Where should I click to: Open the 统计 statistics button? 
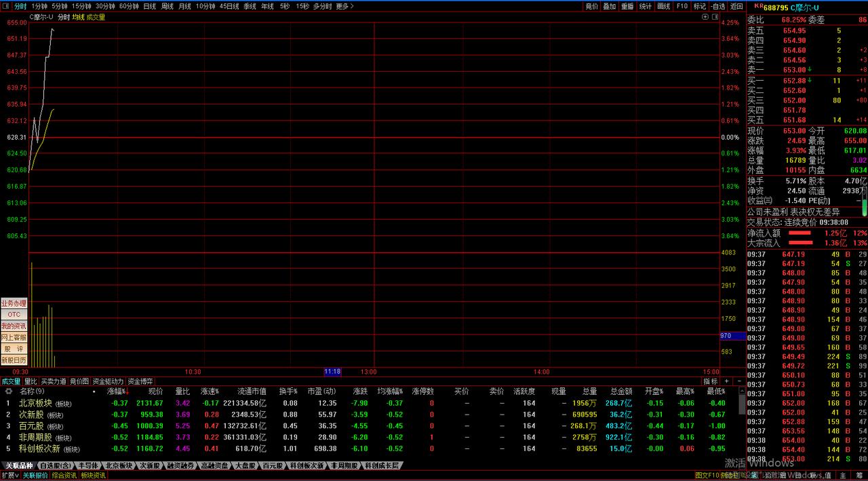pyautogui.click(x=646, y=6)
